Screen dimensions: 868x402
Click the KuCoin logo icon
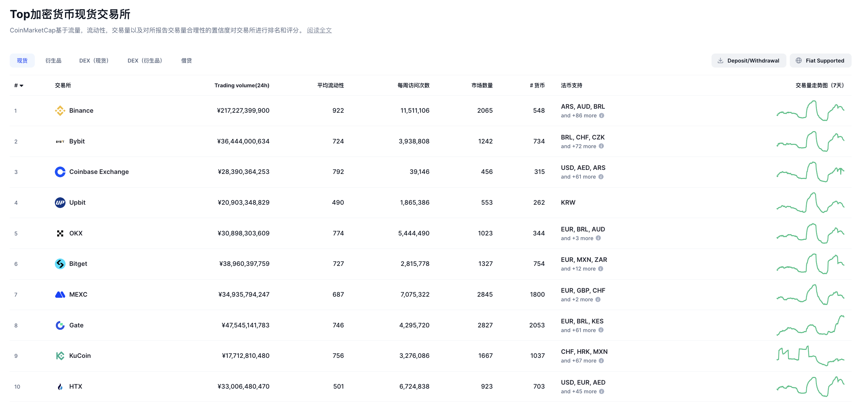[x=60, y=356]
